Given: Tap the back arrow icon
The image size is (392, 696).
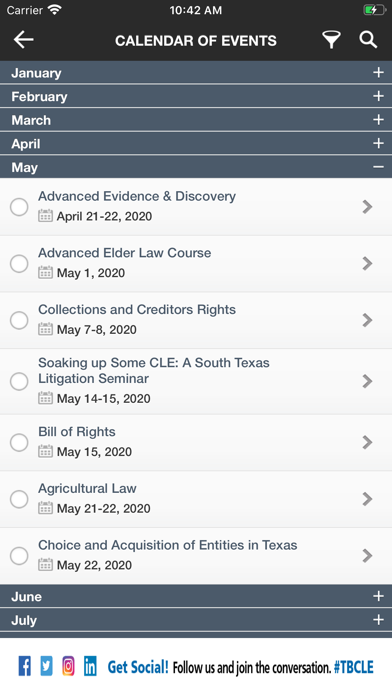Looking at the screenshot, I should pos(24,40).
